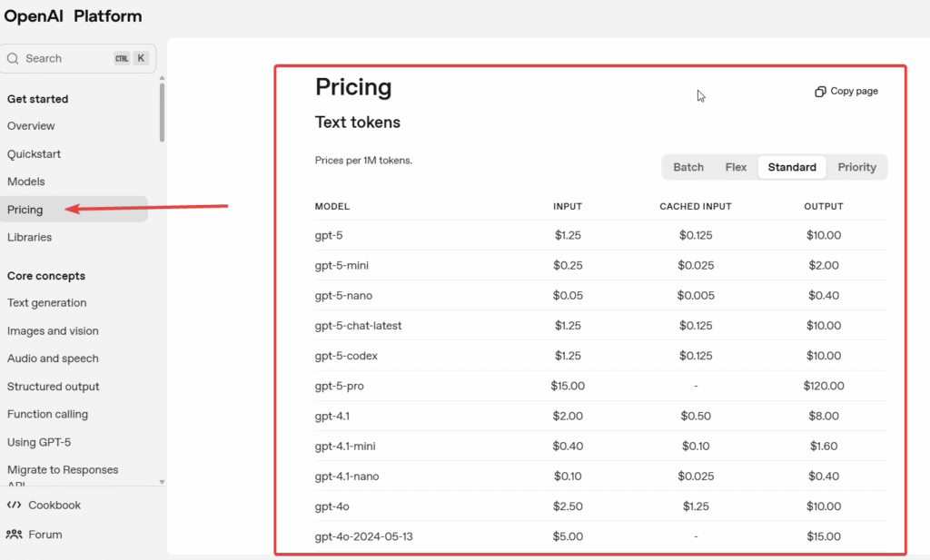The height and width of the screenshot is (560, 930).
Task: Click the sidebar scrollbar down arrow
Action: click(163, 482)
